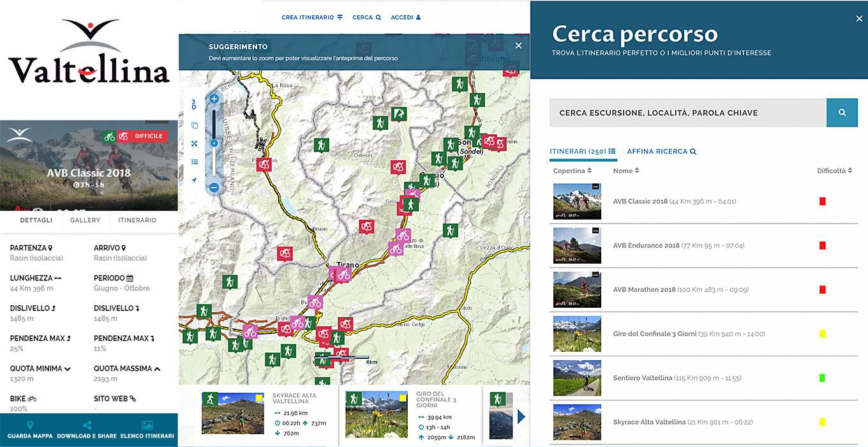
Task: Click Elenco Itinerari button
Action: pos(147,430)
